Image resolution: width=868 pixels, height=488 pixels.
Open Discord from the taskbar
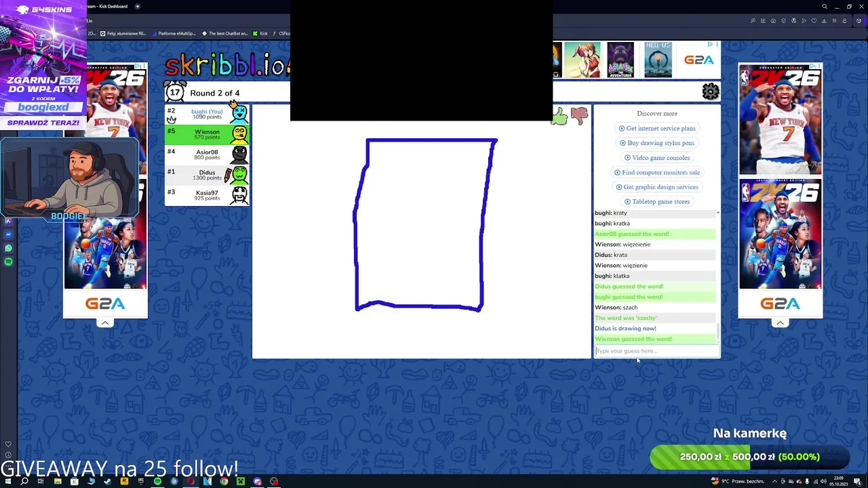pyautogui.click(x=257, y=481)
